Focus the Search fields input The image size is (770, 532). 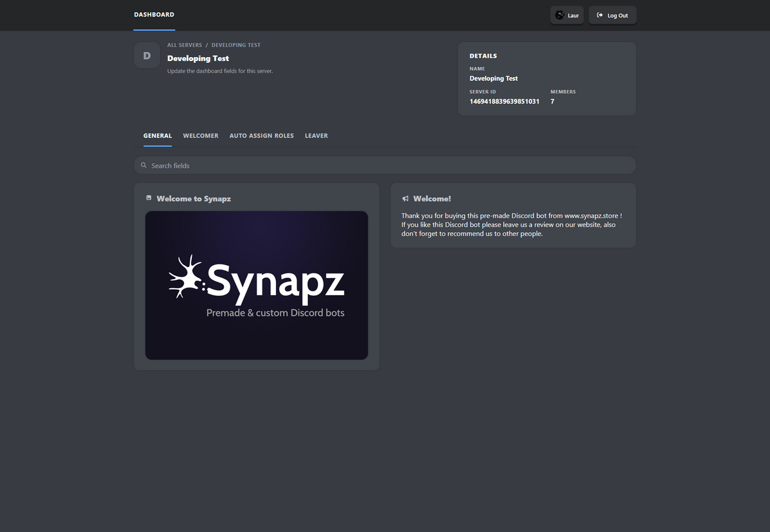(385, 166)
